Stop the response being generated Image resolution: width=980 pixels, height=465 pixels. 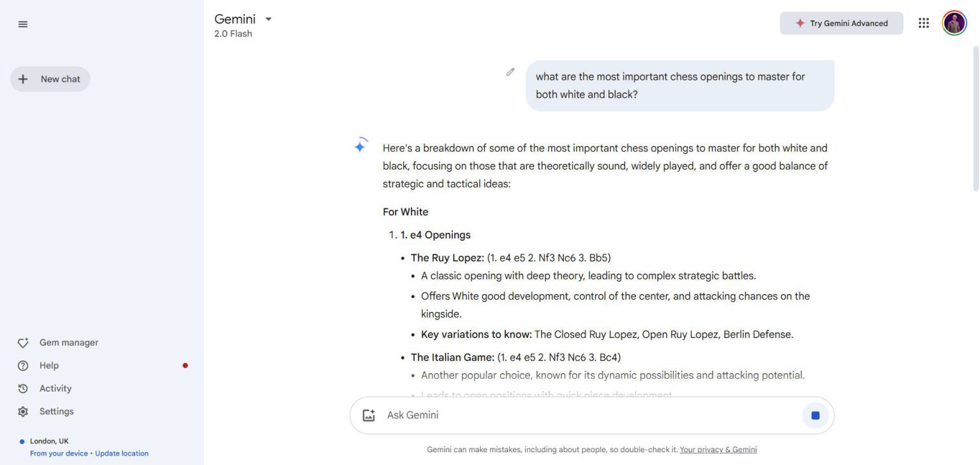pos(814,415)
